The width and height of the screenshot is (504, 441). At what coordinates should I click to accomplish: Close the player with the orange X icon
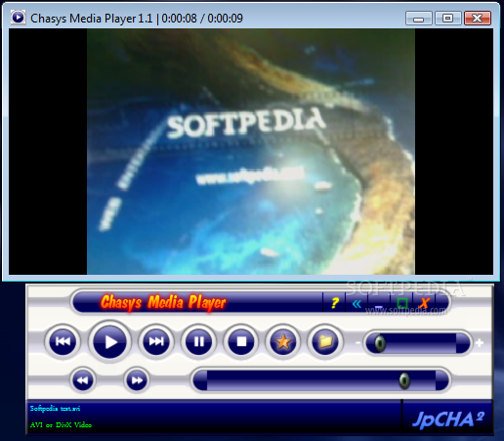tap(424, 303)
